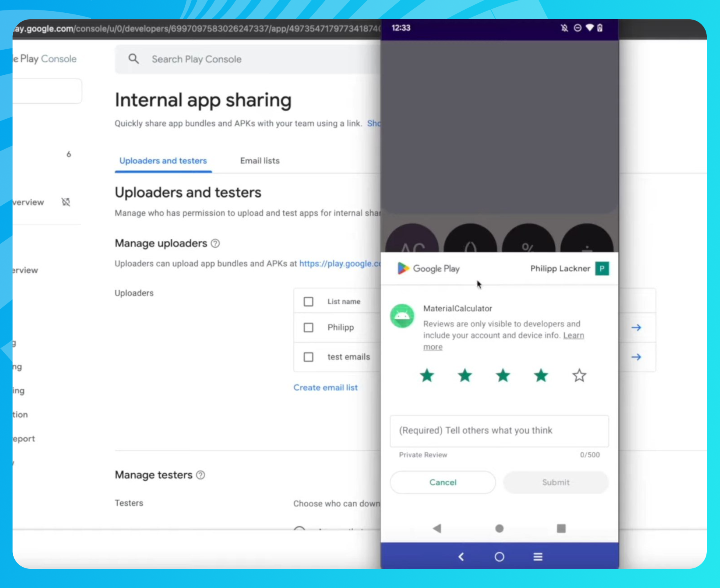Tap the Android recents square navigation button
This screenshot has width=720, height=588.
[561, 528]
